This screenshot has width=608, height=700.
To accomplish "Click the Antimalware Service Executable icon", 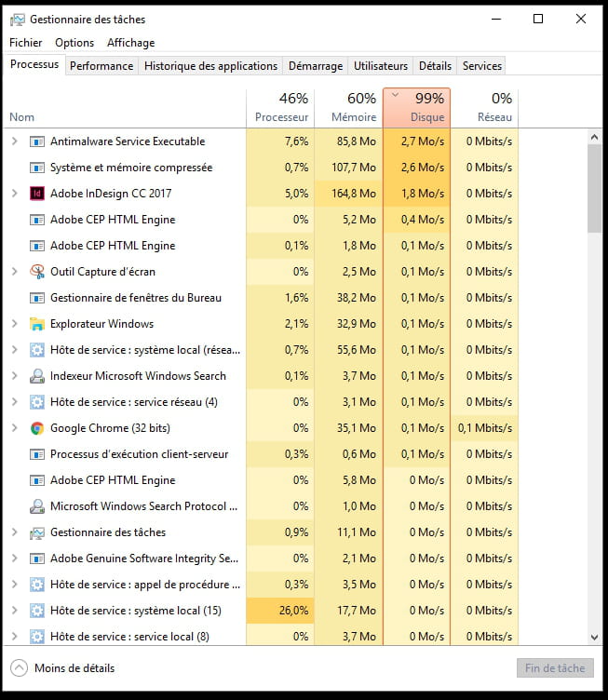I will point(37,141).
